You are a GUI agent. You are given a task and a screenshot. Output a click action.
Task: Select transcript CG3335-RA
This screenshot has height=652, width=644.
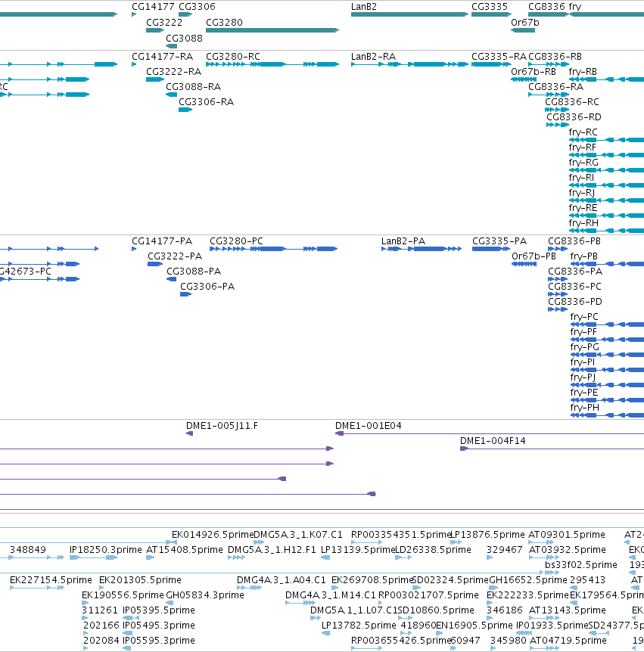[491, 64]
